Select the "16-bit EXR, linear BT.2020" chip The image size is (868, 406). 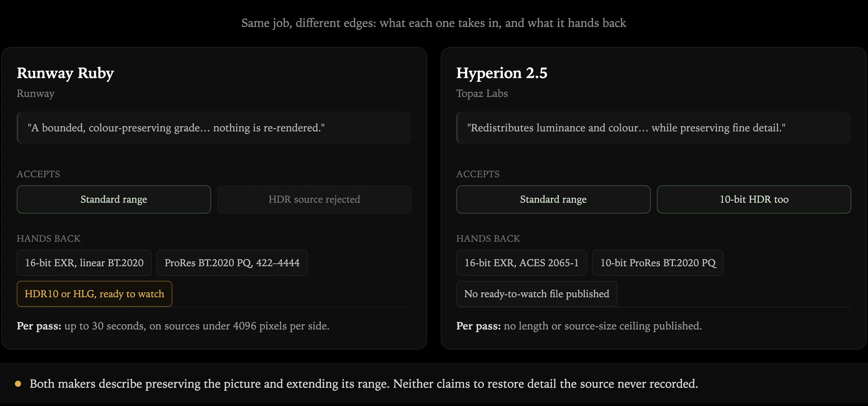tap(84, 263)
